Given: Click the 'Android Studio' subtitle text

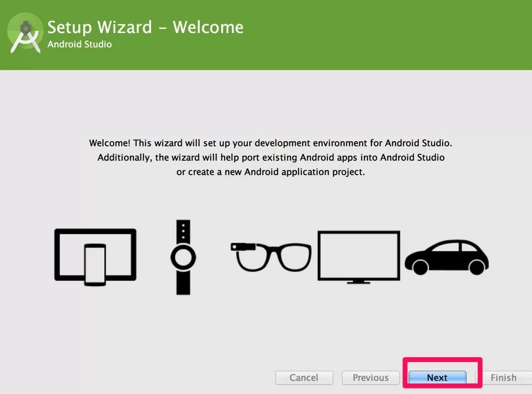Looking at the screenshot, I should 79,44.
